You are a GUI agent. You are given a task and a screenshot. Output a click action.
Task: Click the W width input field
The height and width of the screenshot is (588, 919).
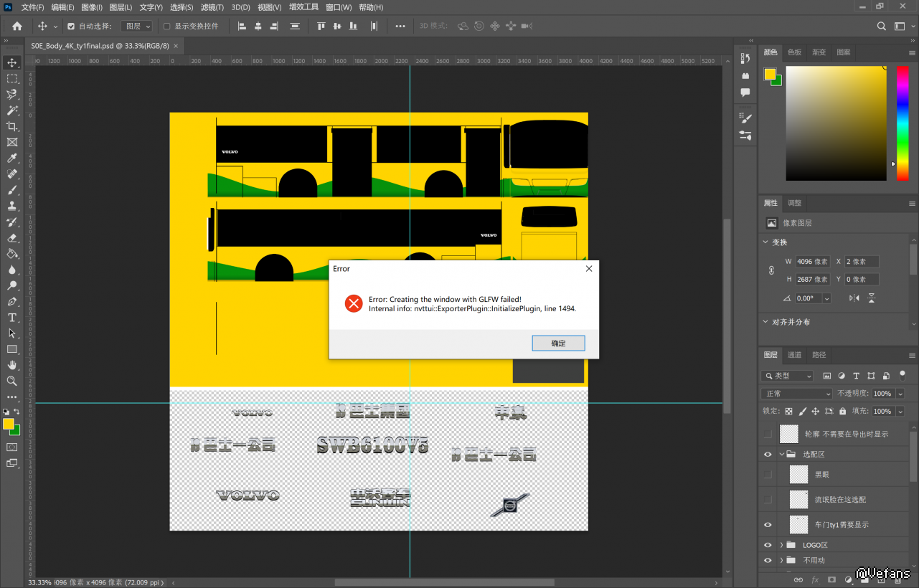(x=813, y=262)
